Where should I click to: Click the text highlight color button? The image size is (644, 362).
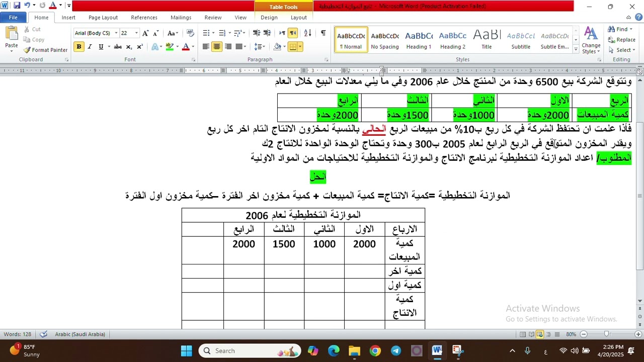170,47
